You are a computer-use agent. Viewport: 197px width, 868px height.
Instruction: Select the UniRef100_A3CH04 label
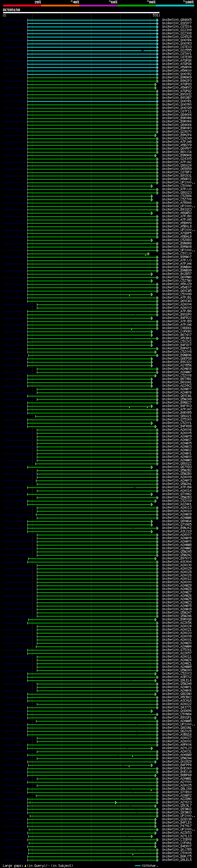point(177,562)
